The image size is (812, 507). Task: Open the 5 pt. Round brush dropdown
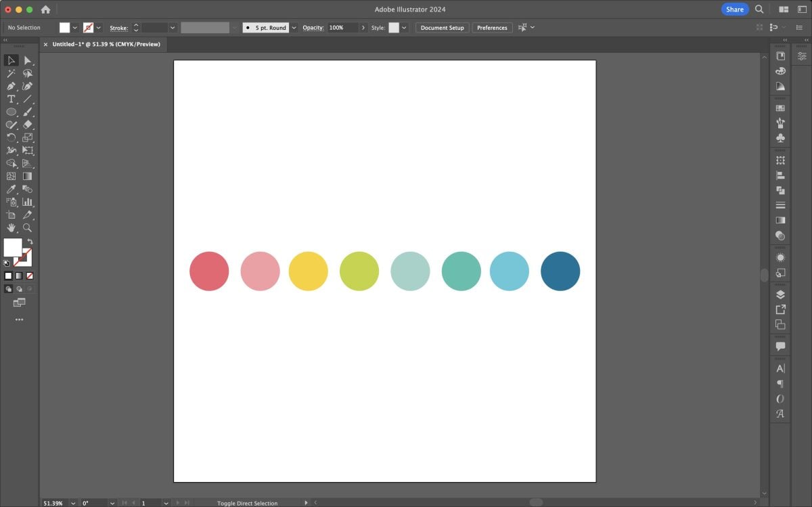(294, 28)
